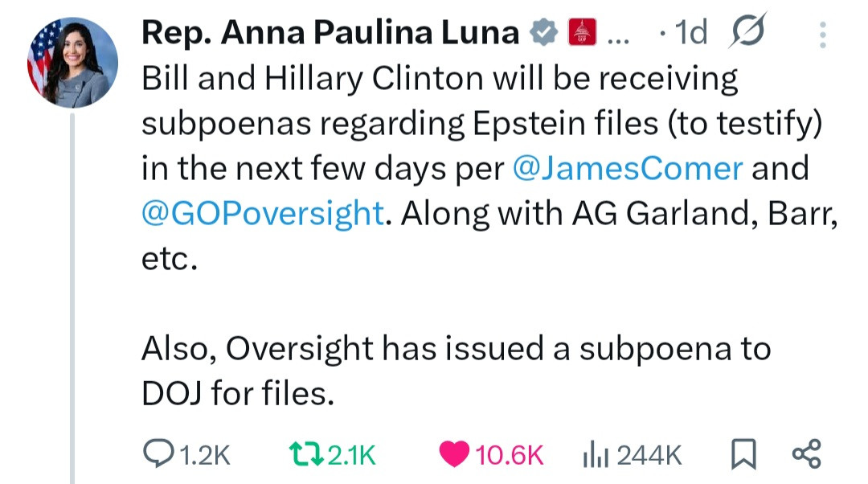Viewport: 868px width, 484px height.
Task: Open view analytics bar chart icon
Action: pyautogui.click(x=593, y=455)
